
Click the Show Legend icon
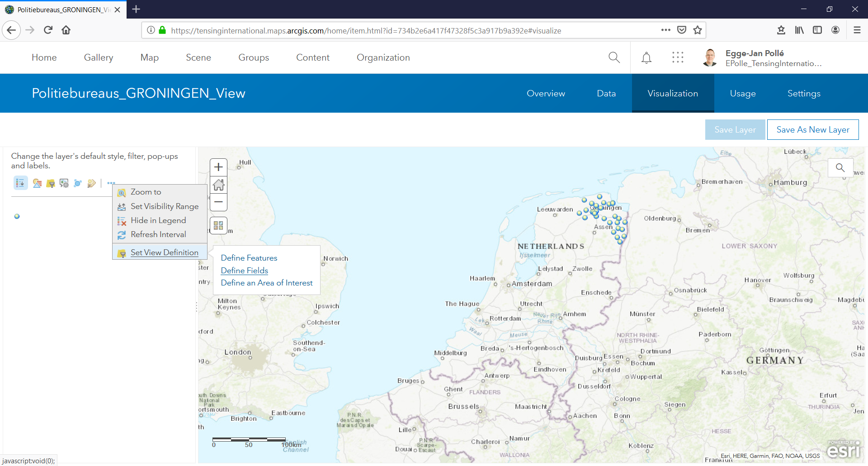coord(20,183)
